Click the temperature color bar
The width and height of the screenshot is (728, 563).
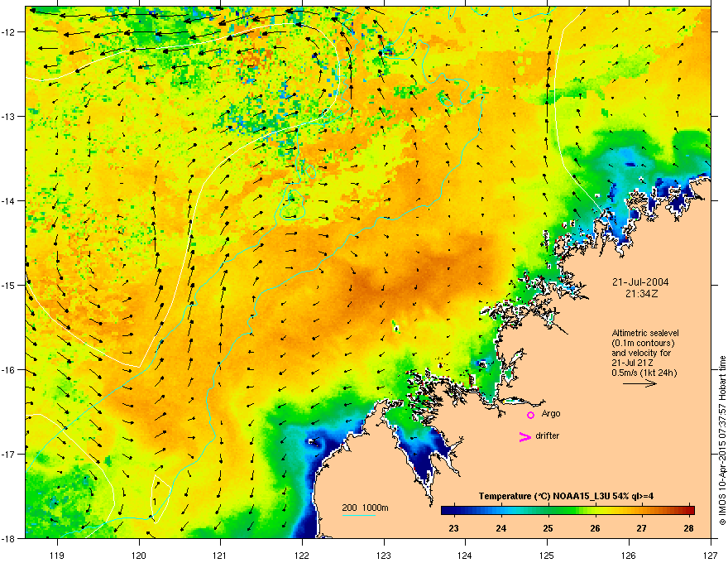[x=568, y=510]
